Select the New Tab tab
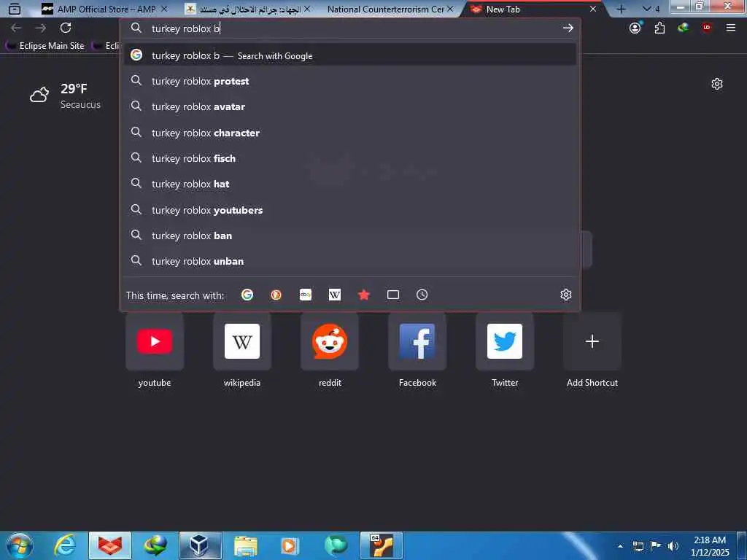 529,9
